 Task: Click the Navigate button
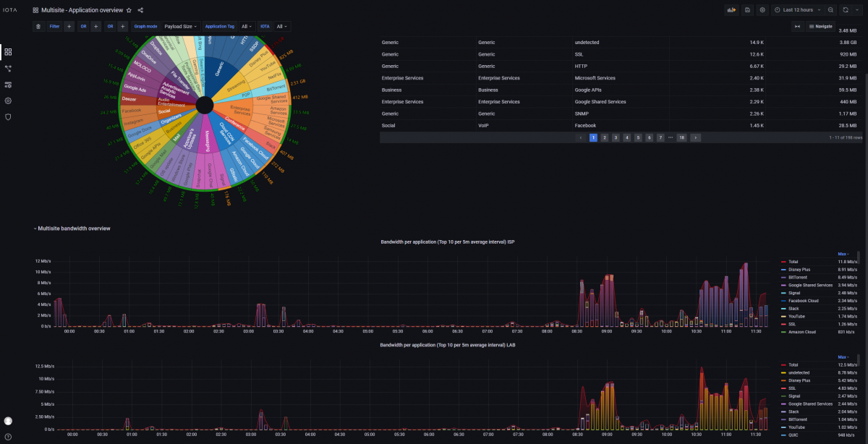pyautogui.click(x=820, y=26)
